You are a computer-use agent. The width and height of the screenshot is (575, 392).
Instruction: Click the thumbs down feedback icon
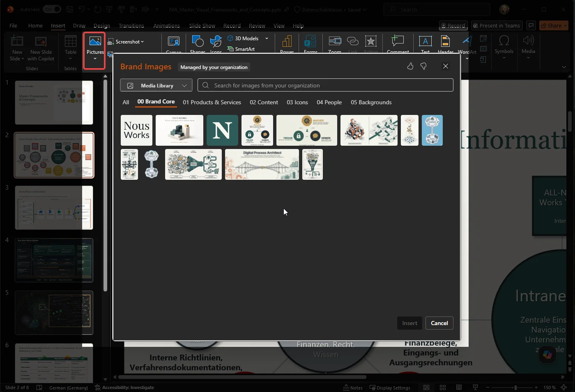coord(423,66)
